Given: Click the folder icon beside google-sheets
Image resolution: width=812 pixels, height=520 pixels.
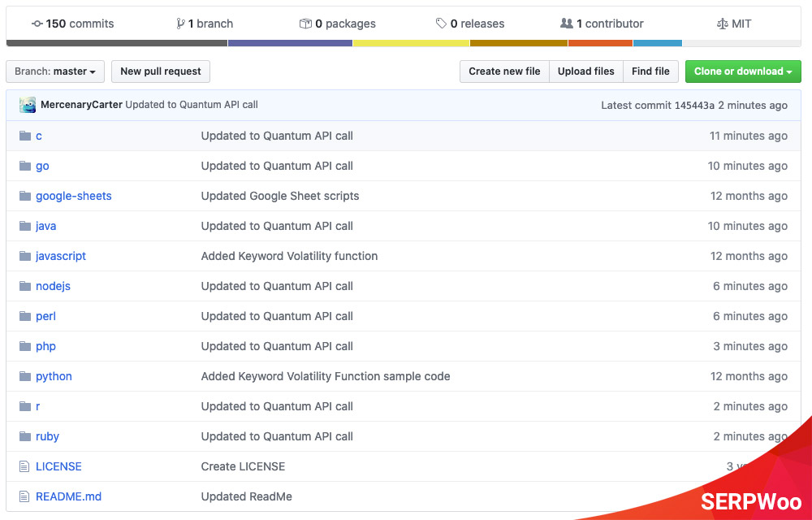Looking at the screenshot, I should point(25,195).
